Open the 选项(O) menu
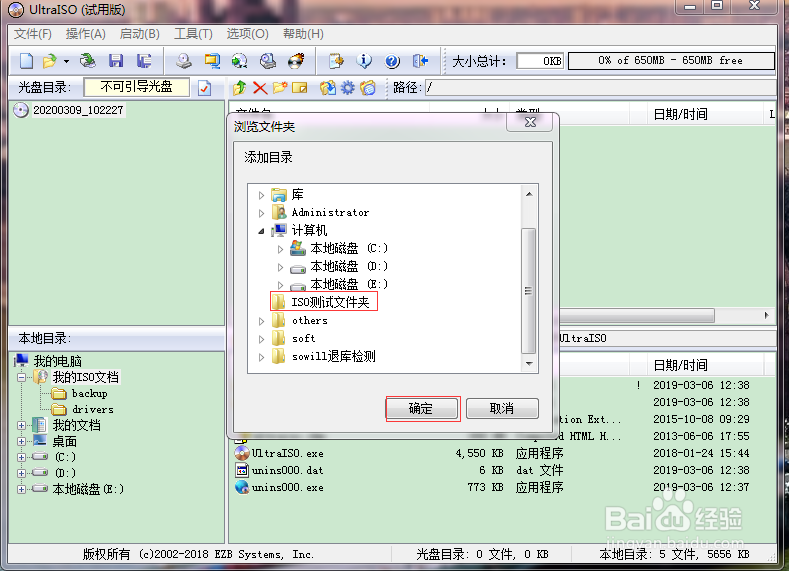The height and width of the screenshot is (571, 789). point(247,34)
